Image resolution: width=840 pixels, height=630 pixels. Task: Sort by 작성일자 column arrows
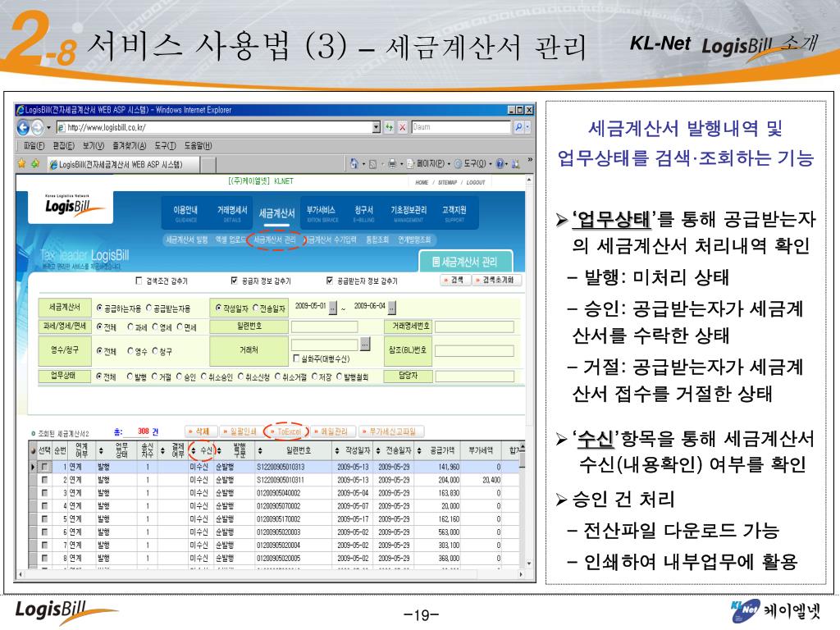[337, 451]
